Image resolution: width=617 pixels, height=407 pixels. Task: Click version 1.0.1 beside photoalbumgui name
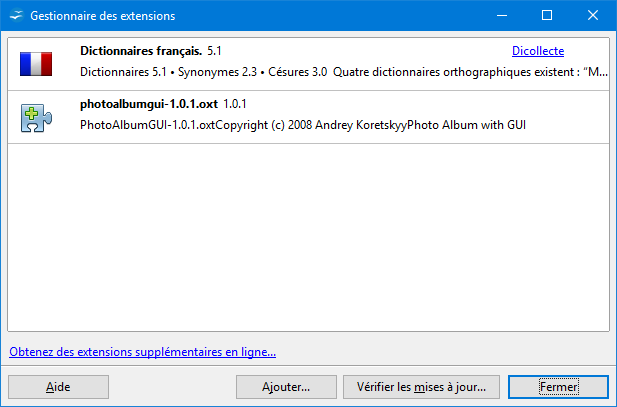click(x=235, y=104)
